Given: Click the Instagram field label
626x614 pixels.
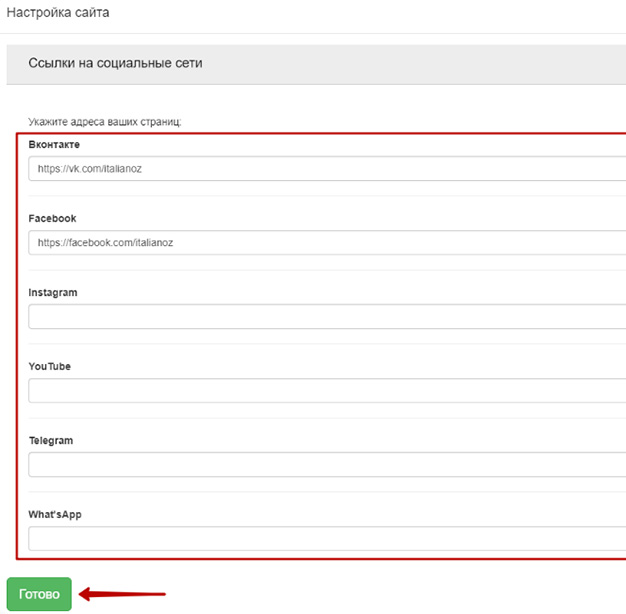Looking at the screenshot, I should (53, 293).
